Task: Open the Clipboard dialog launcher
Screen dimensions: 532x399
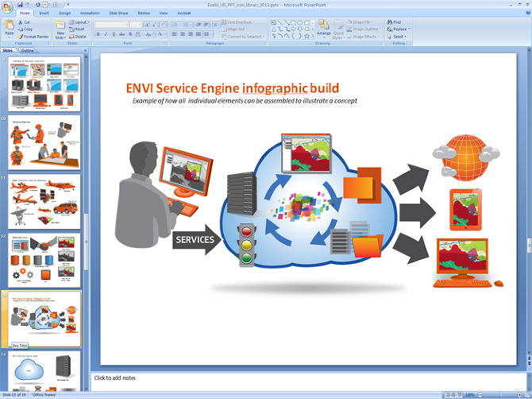Action: click(x=48, y=43)
